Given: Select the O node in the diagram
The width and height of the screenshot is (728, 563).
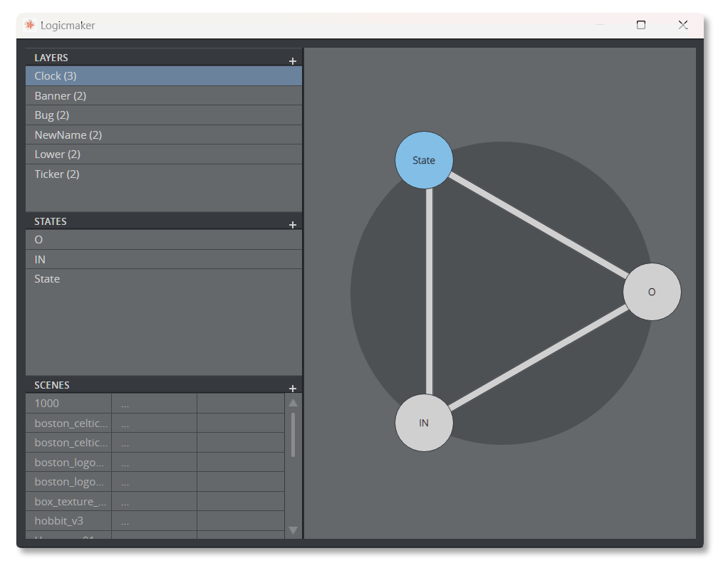Looking at the screenshot, I should 651,292.
